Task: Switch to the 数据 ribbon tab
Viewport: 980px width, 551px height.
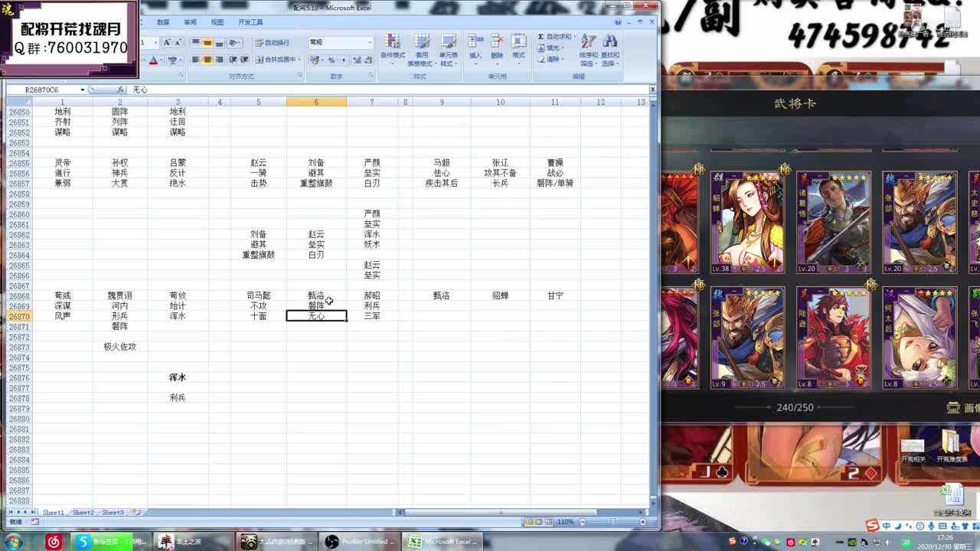Action: click(163, 22)
